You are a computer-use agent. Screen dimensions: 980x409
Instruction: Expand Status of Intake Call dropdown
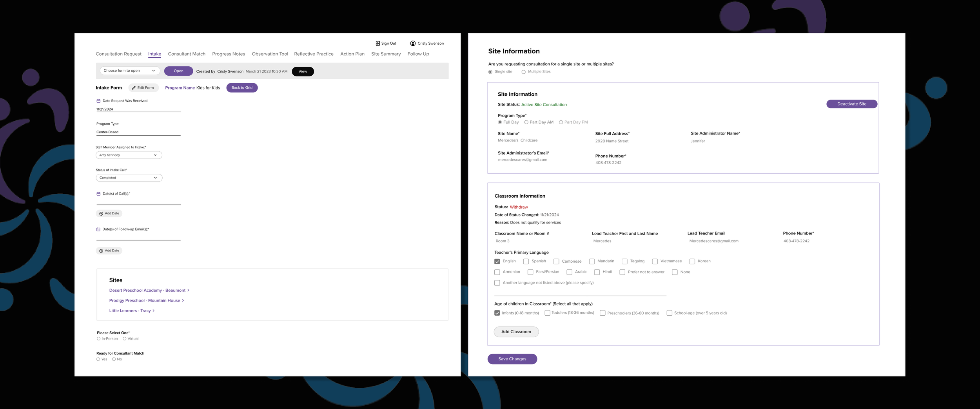(129, 178)
